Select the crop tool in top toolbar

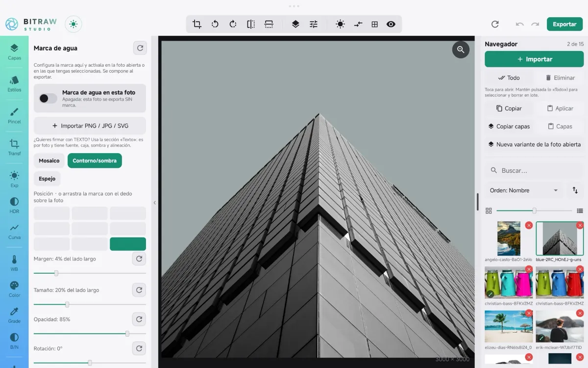[x=197, y=24]
